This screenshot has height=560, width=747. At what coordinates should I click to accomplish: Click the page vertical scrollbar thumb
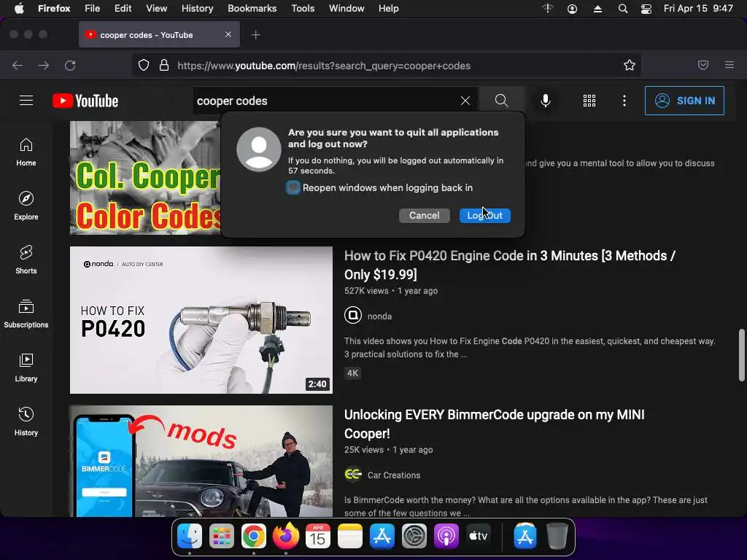point(741,355)
